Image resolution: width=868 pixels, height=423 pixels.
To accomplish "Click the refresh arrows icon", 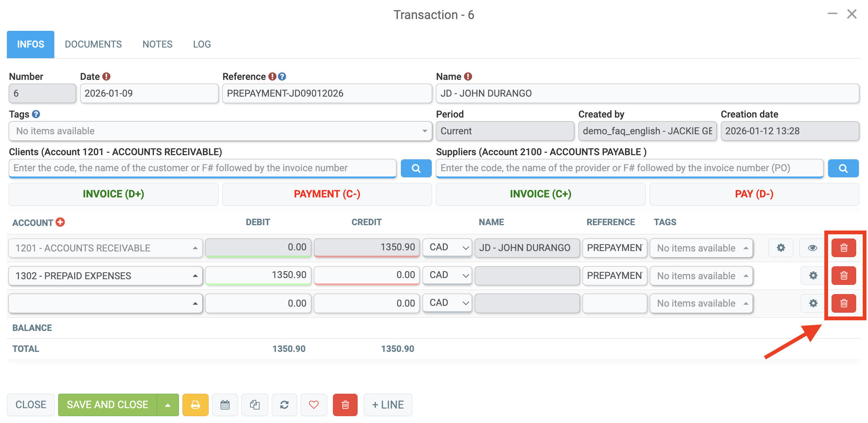I will coord(284,405).
